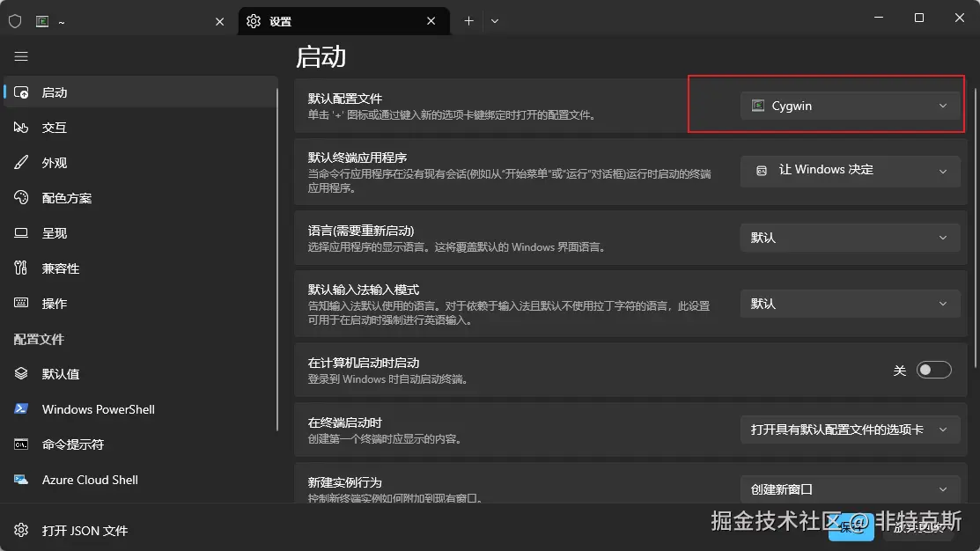Select the 命令提示符 profile
The height and width of the screenshot is (551, 980).
[x=140, y=444]
